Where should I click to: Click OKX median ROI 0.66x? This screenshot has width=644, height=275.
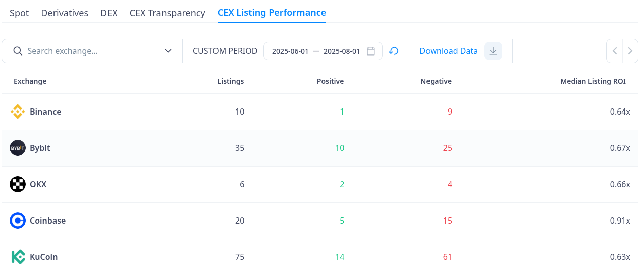click(620, 184)
